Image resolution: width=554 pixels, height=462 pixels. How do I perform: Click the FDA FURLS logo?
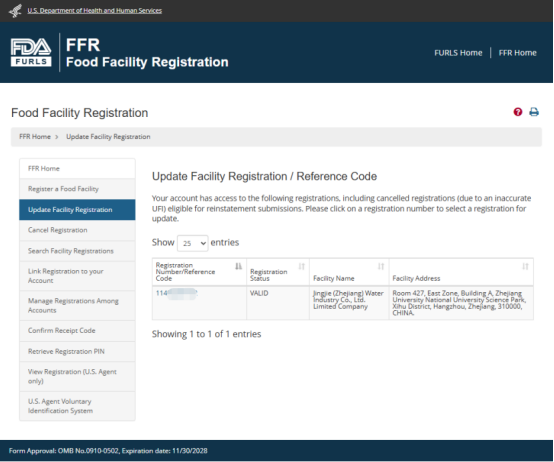coord(31,52)
